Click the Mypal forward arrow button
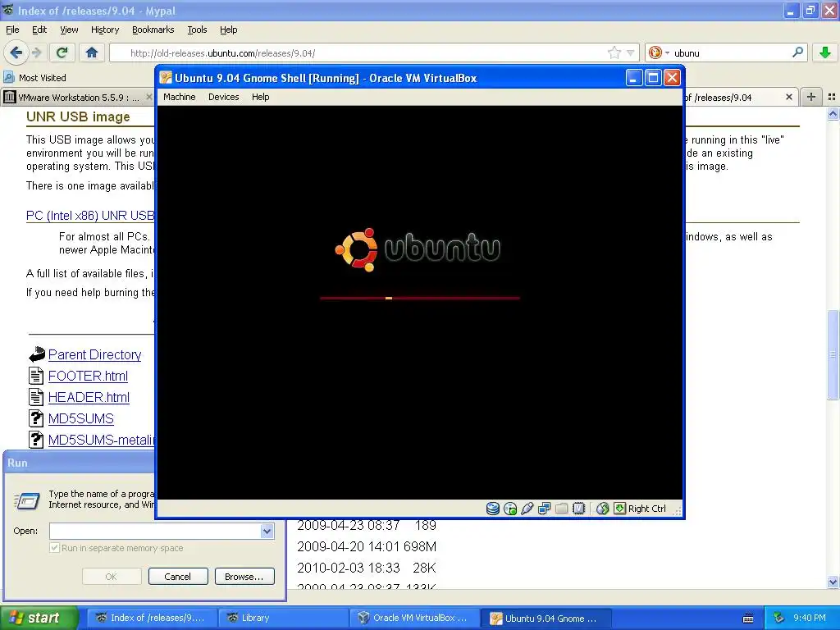 coord(36,52)
